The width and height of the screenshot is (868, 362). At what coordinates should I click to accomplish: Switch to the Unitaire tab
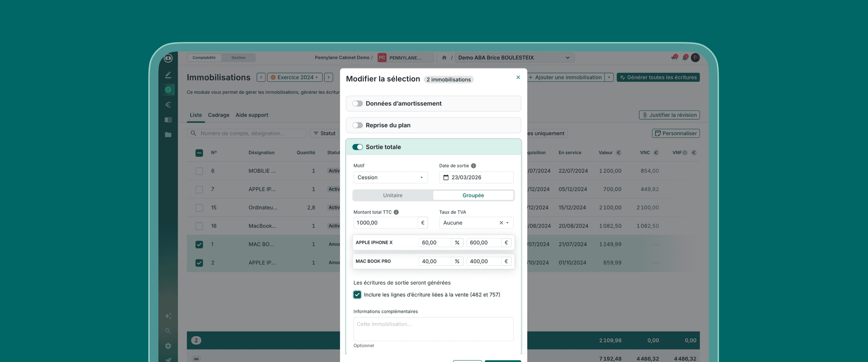[393, 196]
